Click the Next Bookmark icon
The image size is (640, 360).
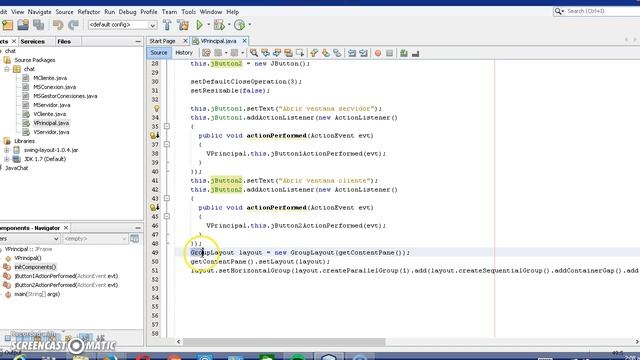(325, 53)
